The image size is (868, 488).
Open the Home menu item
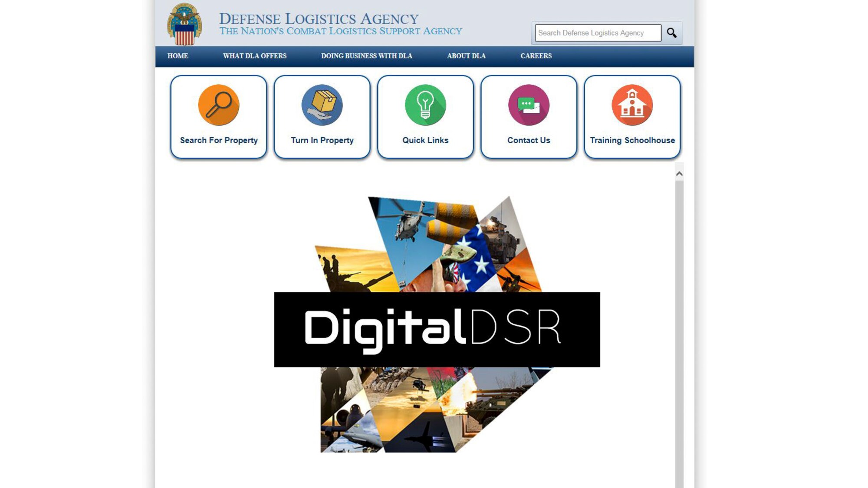(x=178, y=56)
